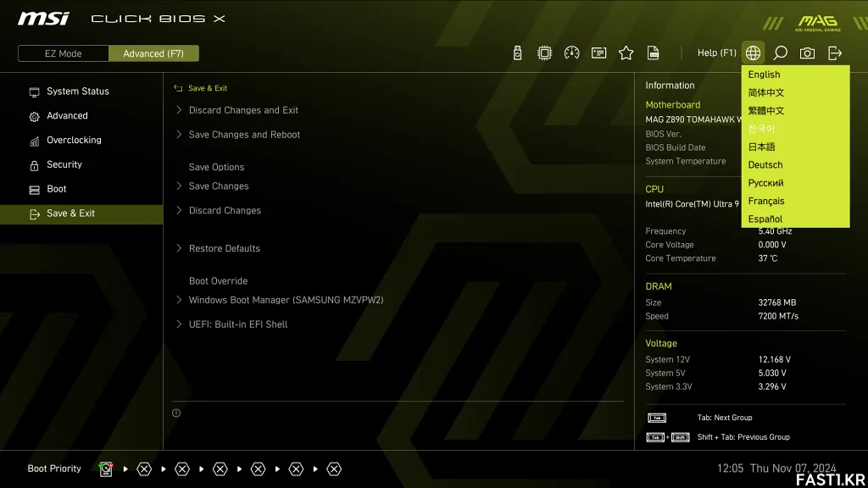Choose 한국어 from the language list

[x=795, y=129]
